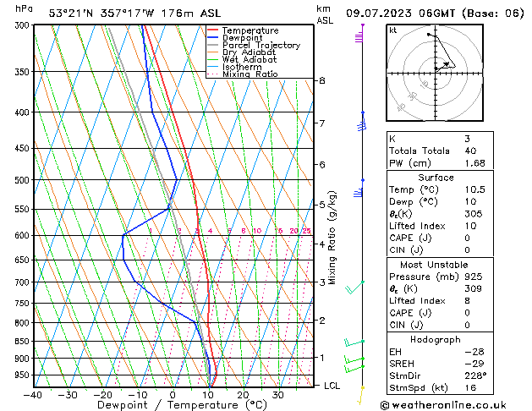
Task: Click the station coordinates title '53°21'N 357°17'W 176m ASL'
Action: 134,14
